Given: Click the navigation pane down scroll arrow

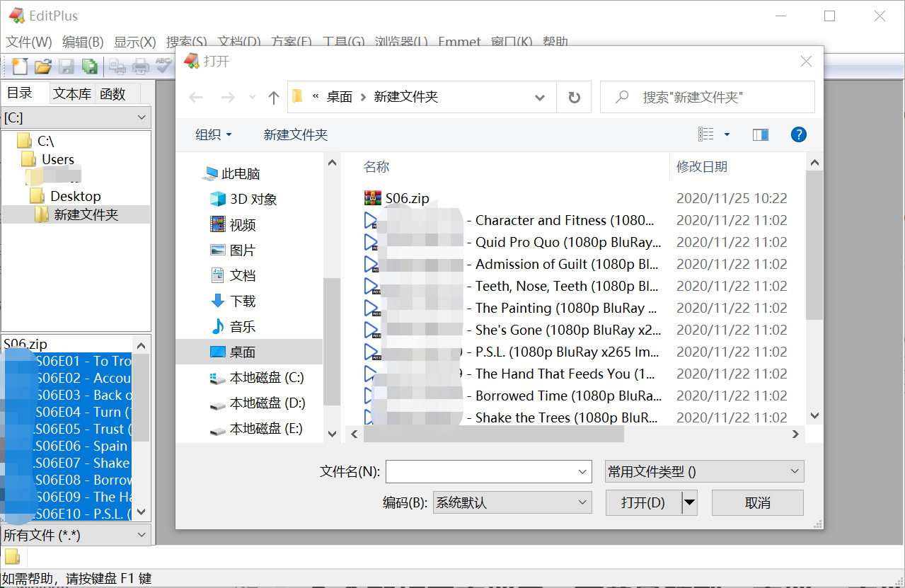Looking at the screenshot, I should (x=333, y=434).
